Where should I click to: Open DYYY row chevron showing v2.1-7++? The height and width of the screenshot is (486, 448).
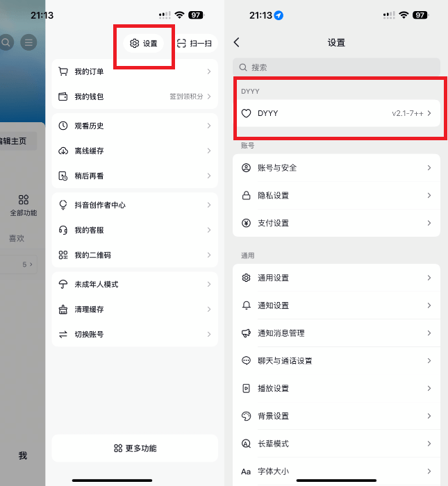tap(429, 113)
